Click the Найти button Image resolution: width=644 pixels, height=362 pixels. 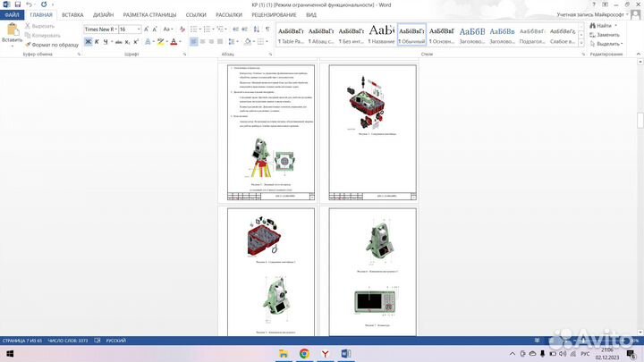(x=602, y=26)
